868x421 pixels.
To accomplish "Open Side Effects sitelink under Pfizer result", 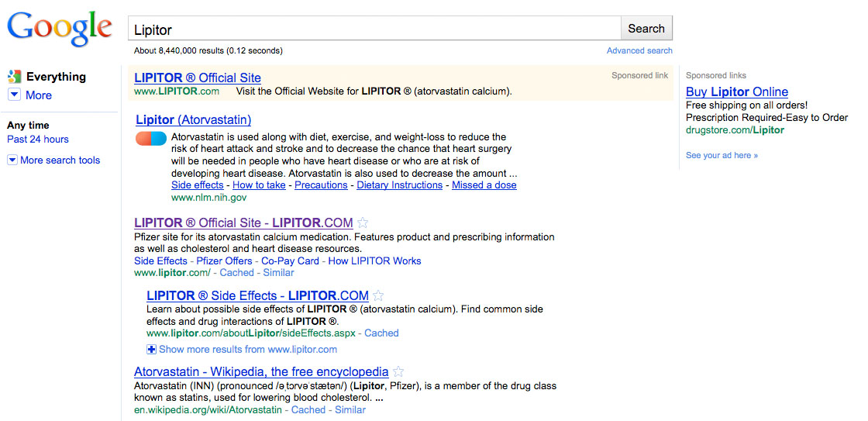I will point(160,261).
